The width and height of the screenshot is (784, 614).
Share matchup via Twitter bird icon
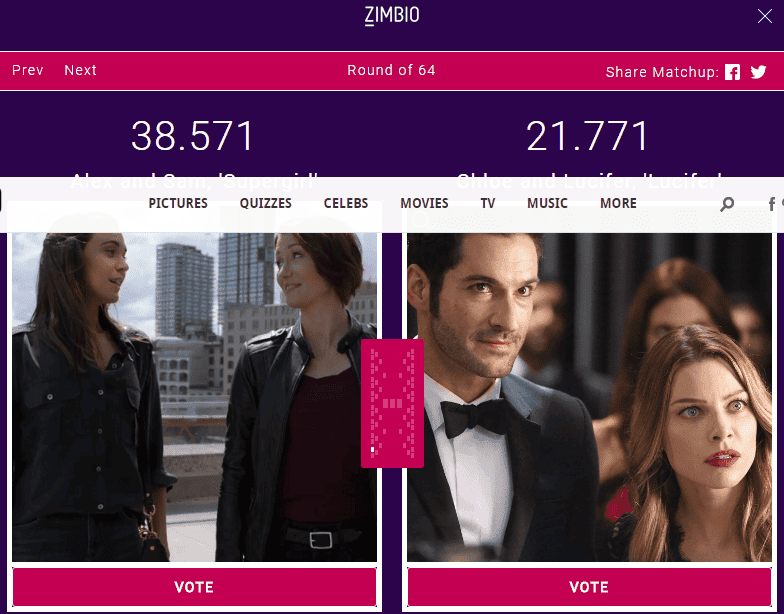pos(758,72)
